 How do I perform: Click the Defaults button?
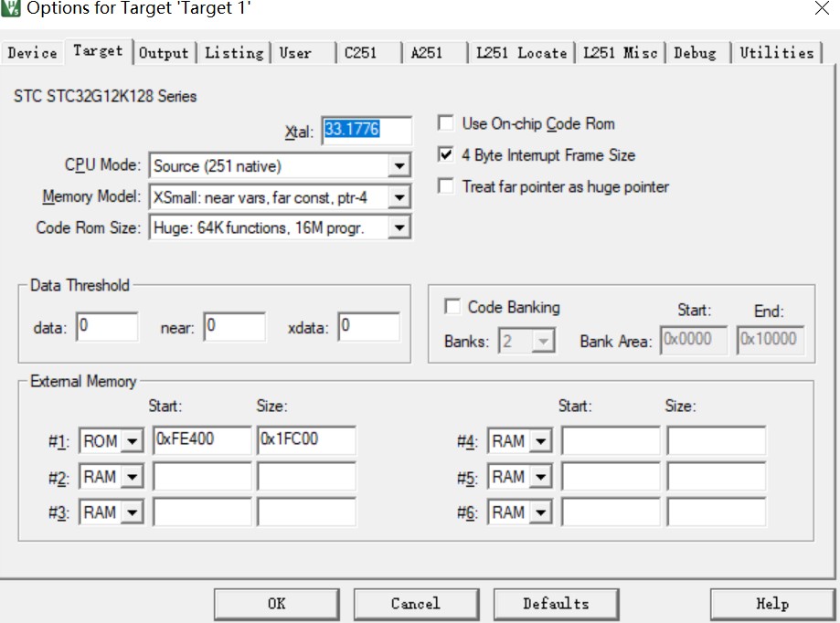556,604
